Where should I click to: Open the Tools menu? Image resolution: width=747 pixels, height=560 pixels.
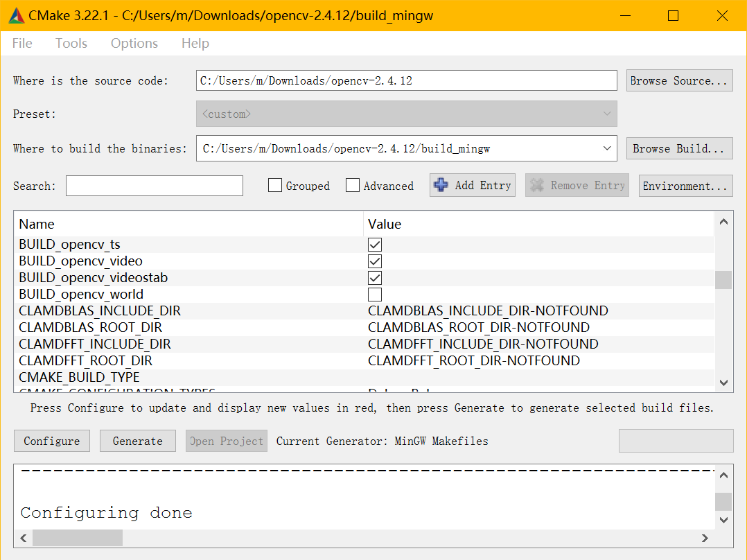(x=71, y=44)
